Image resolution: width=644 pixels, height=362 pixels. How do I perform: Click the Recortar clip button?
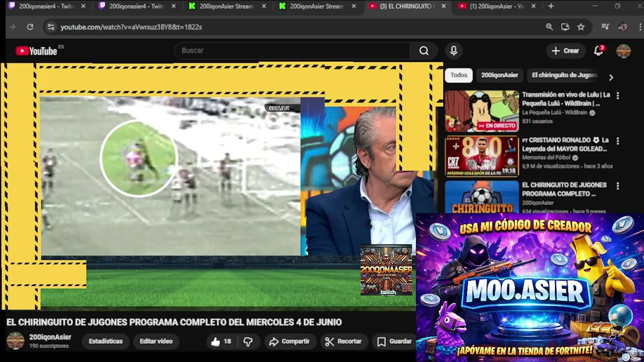pos(344,341)
